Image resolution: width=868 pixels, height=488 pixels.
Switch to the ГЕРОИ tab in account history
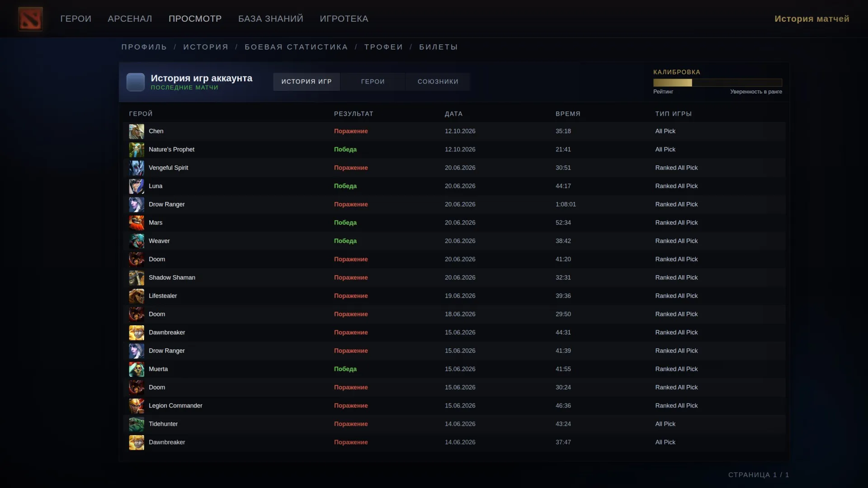coord(373,82)
